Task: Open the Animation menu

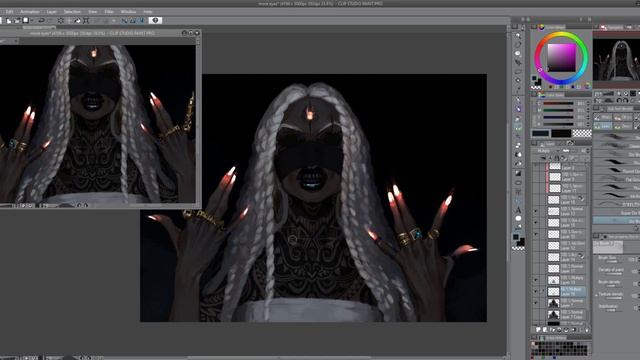Action: pyautogui.click(x=30, y=12)
